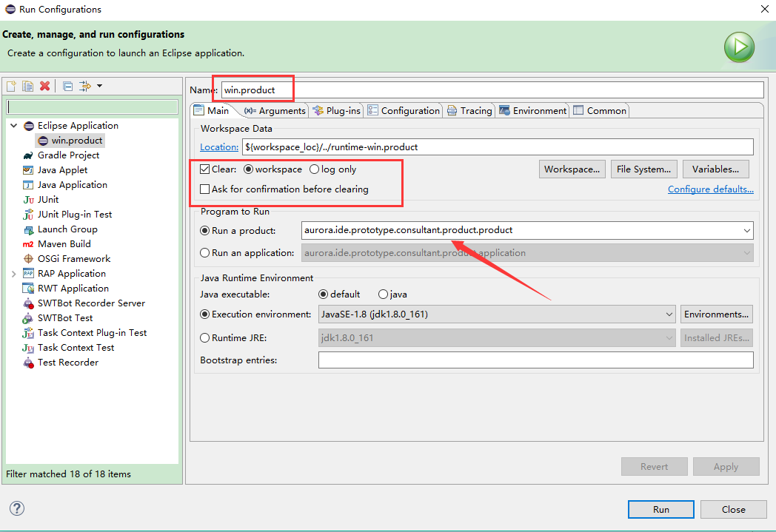The image size is (776, 532).
Task: Enable Ask for confirmation before clearing
Action: [207, 188]
